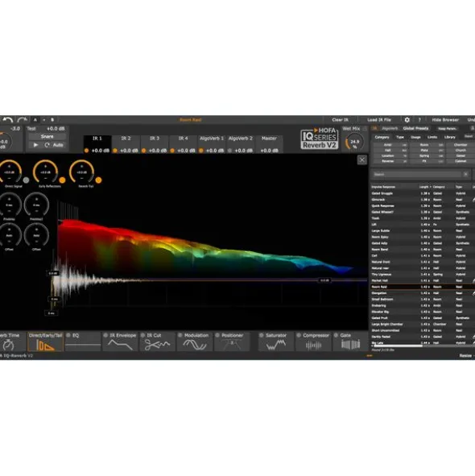The width and height of the screenshot is (475, 476).
Task: Open help with the question mark icon
Action: pos(419,120)
